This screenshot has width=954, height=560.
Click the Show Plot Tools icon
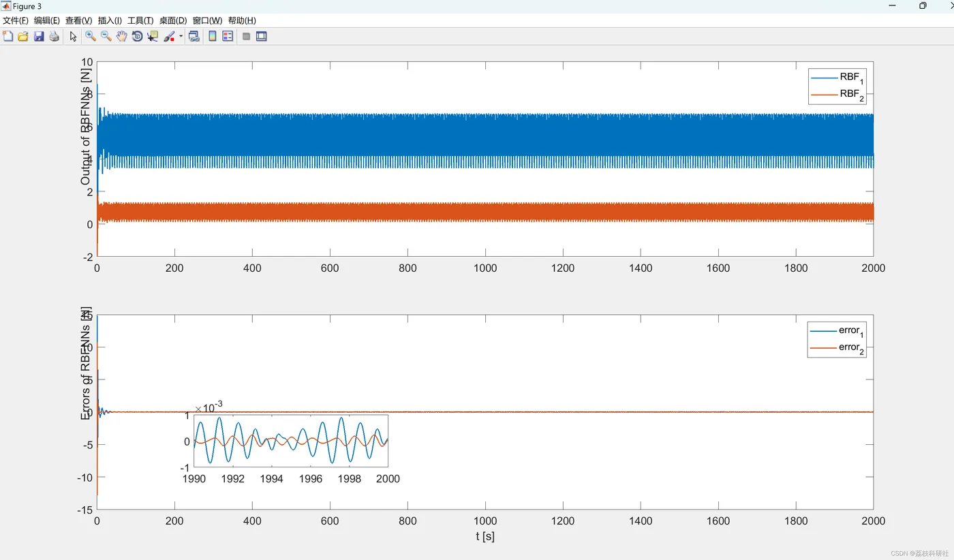click(x=261, y=36)
